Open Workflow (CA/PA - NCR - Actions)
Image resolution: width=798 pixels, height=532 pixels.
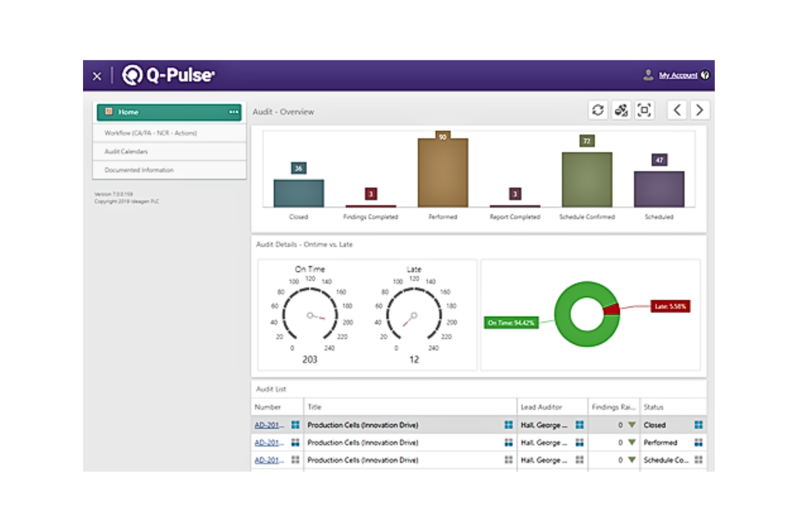[x=151, y=133]
